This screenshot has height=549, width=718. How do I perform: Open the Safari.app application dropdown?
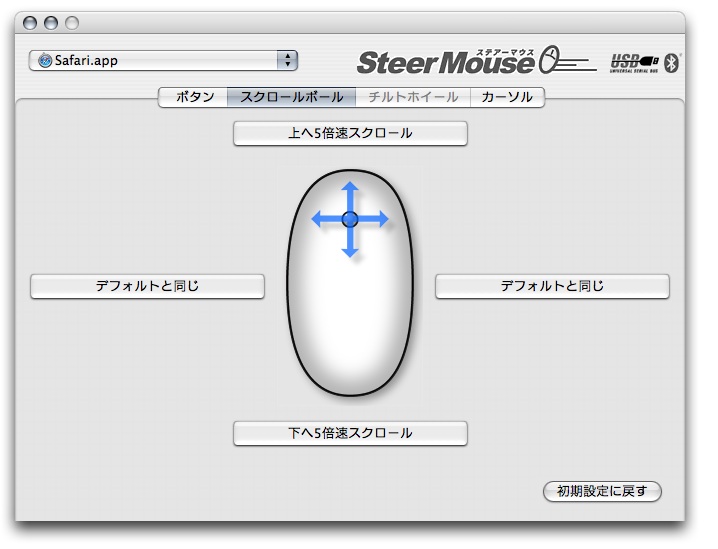coord(160,61)
